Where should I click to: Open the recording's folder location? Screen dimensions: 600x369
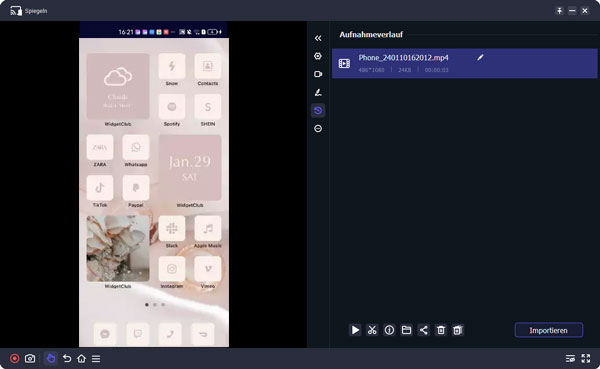406,330
